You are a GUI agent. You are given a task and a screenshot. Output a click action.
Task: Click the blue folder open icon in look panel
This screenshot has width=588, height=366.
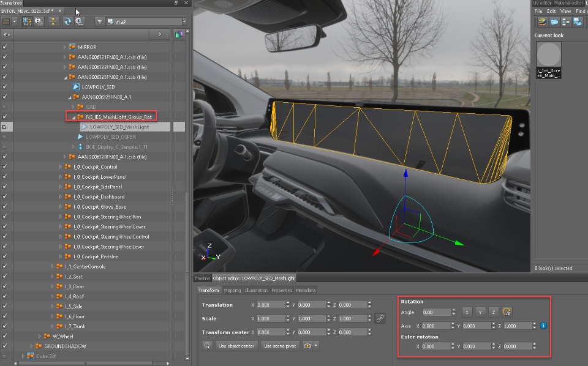(554, 22)
